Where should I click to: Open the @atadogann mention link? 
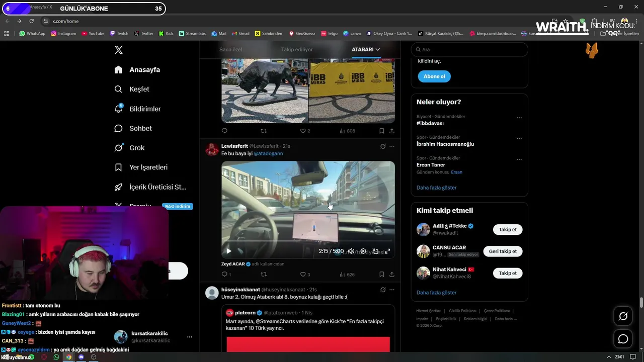click(x=268, y=153)
